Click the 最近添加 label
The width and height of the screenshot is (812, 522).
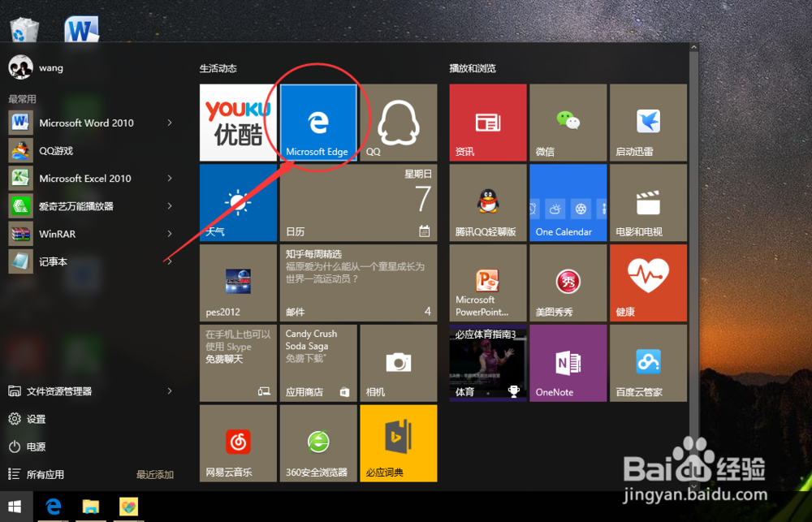155,474
